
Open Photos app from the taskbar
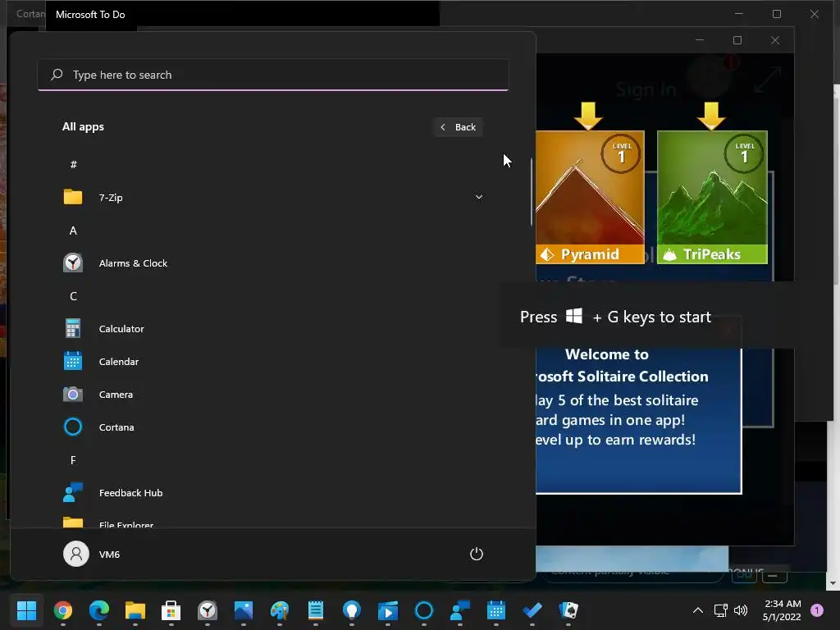[243, 609]
